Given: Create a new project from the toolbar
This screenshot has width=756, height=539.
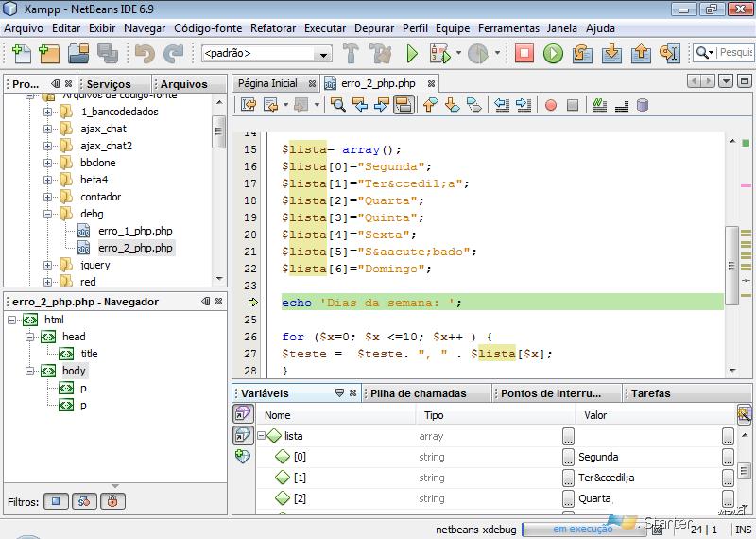Looking at the screenshot, I should (49, 54).
